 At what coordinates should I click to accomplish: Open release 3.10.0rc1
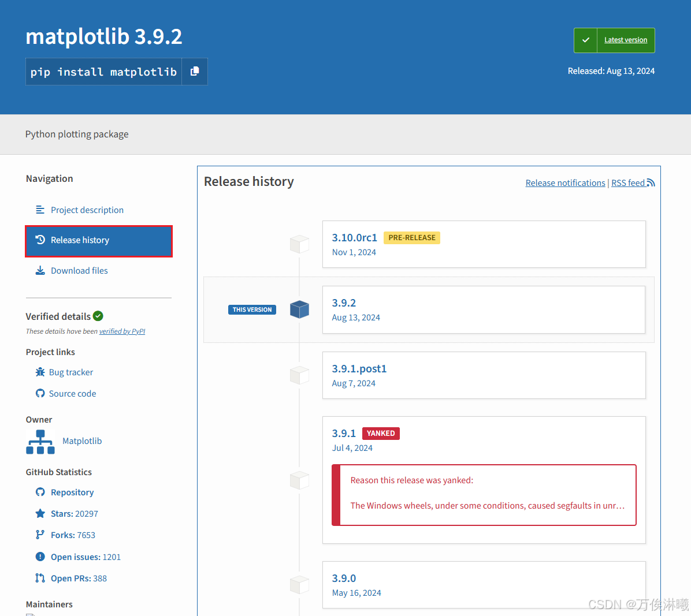pos(354,238)
